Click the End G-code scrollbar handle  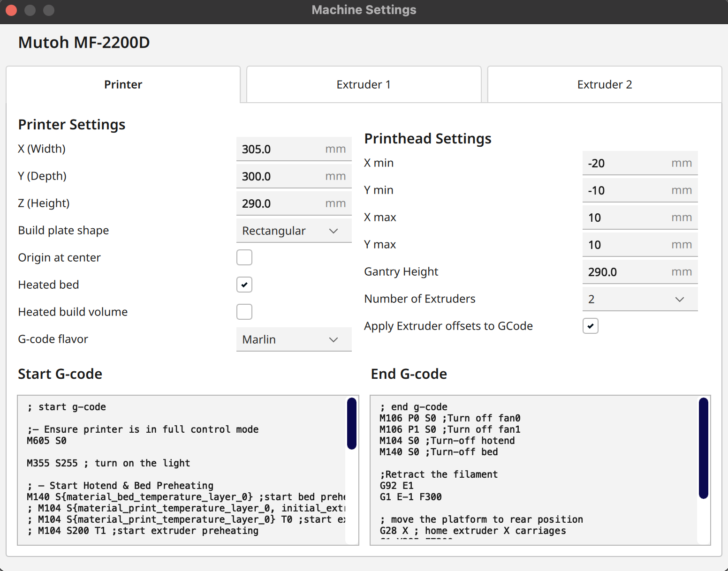(703, 448)
